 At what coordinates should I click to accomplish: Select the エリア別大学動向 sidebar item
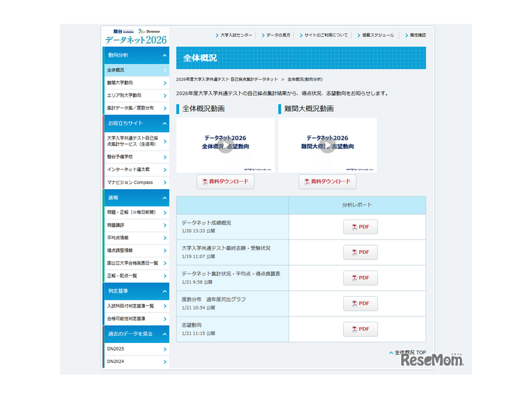click(135, 97)
